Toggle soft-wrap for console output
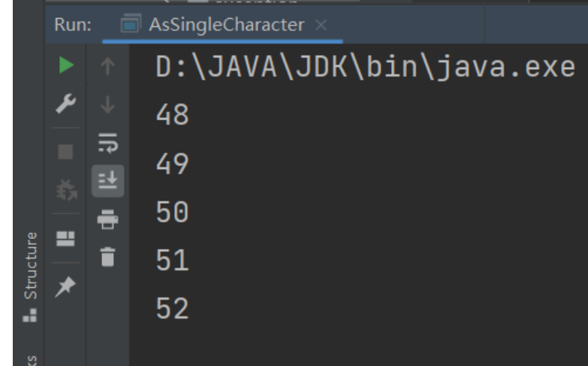Viewport: 588px width, 366px height. tap(108, 144)
